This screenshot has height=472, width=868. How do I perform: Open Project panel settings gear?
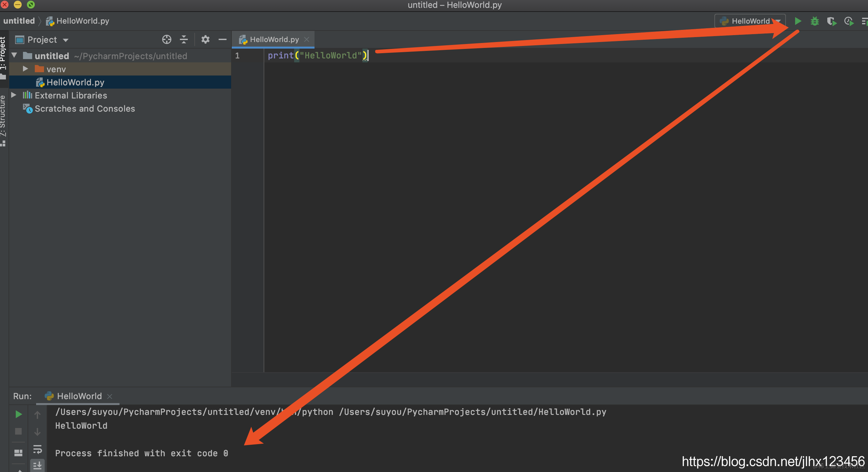(205, 40)
